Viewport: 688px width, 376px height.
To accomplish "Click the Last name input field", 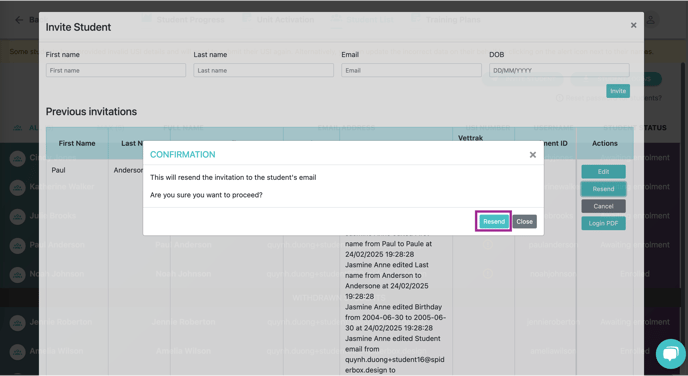I will tap(264, 70).
